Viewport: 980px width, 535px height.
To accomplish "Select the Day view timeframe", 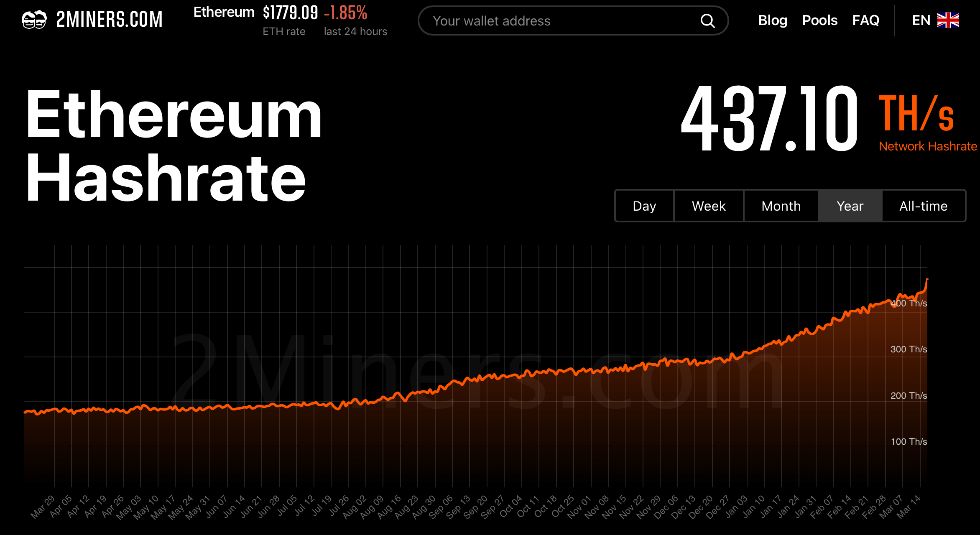I will [645, 206].
